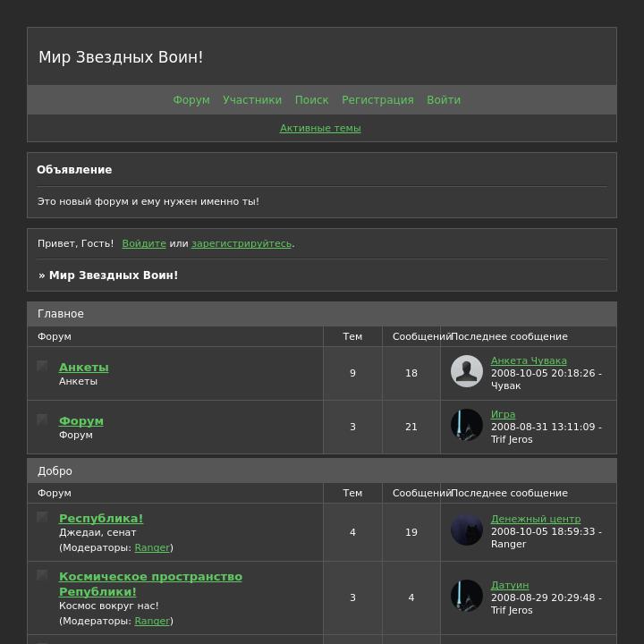
Task: Click the status icon beside Форум forum
Action: tap(42, 419)
